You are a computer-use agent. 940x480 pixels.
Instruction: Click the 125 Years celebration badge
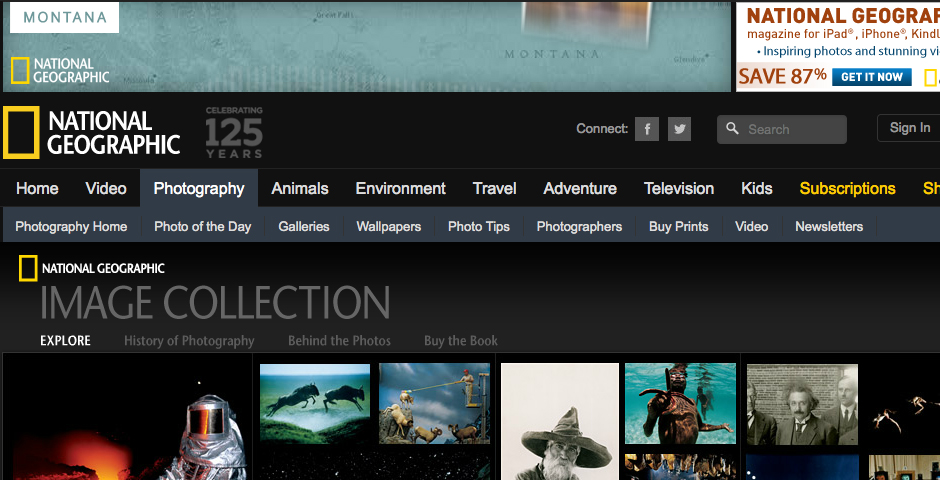click(234, 132)
